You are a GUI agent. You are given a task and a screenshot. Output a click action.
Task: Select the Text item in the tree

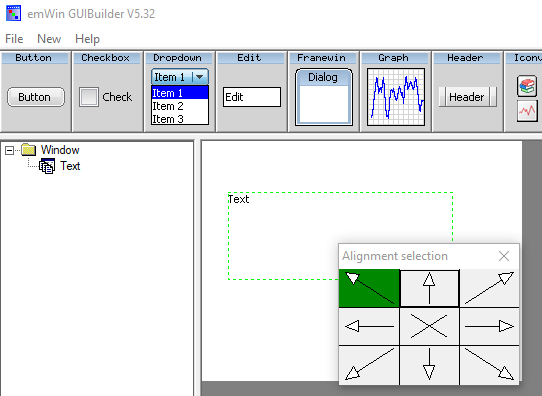[x=70, y=166]
